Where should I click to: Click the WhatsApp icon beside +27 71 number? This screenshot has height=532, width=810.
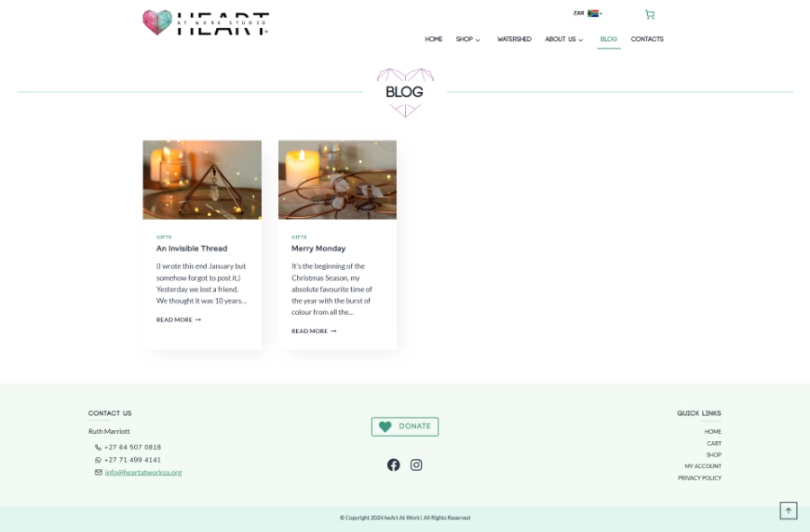coord(98,460)
